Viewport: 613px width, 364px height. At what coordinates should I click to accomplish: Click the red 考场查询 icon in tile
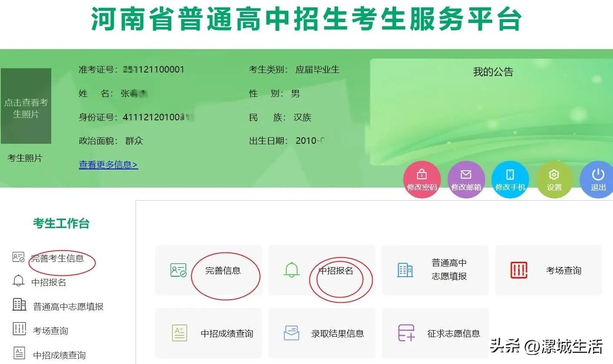tap(519, 270)
